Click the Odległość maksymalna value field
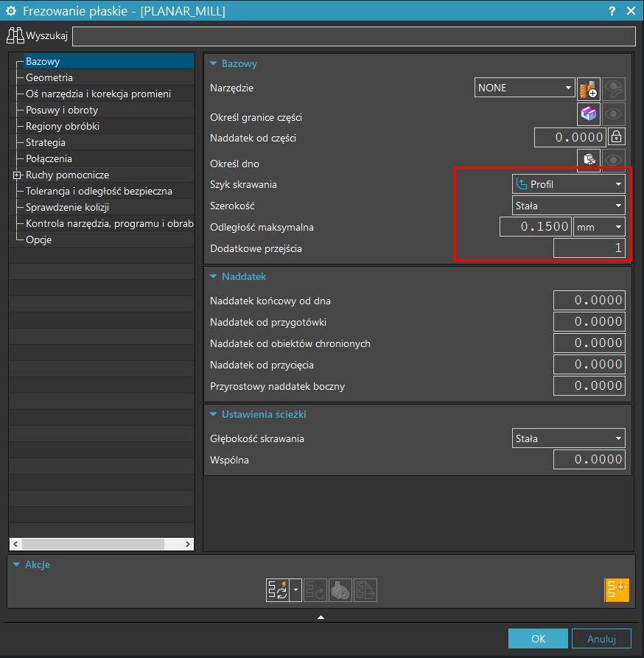Screen dimensions: 644x658 535,227
